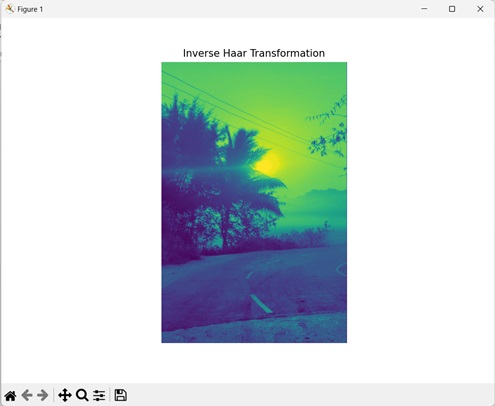The image size is (495, 406).
Task: Open the Configure subplots dialog
Action: point(99,395)
